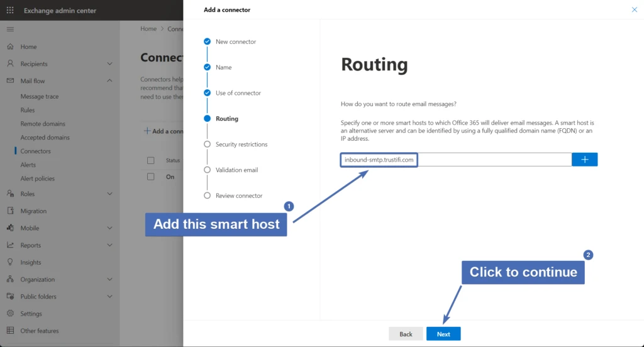
Task: Click the Back button
Action: pos(406,334)
